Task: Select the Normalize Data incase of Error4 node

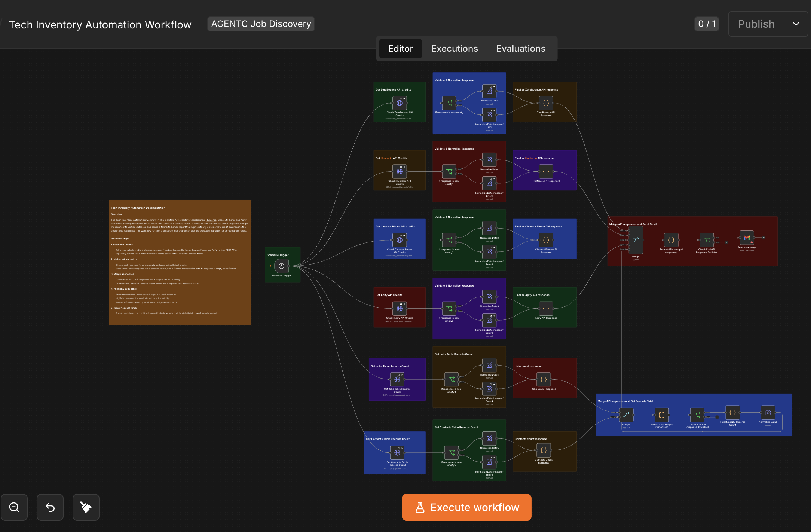Action: pyautogui.click(x=489, y=389)
